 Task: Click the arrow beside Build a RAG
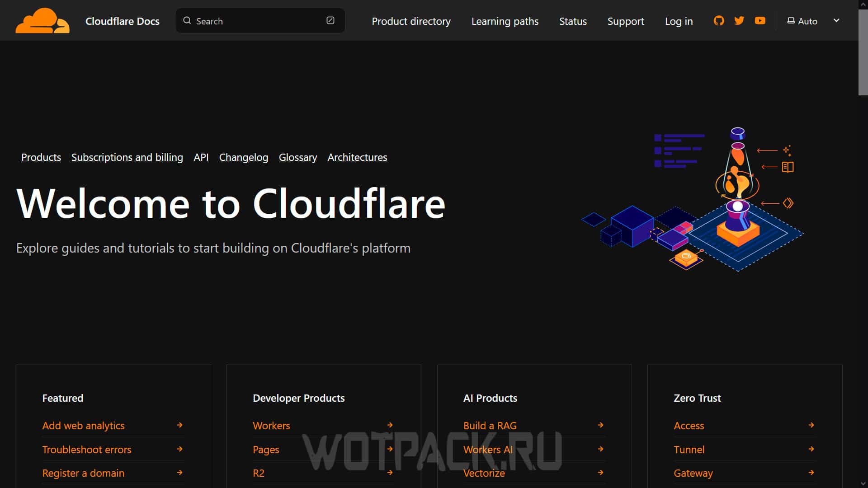click(x=600, y=425)
